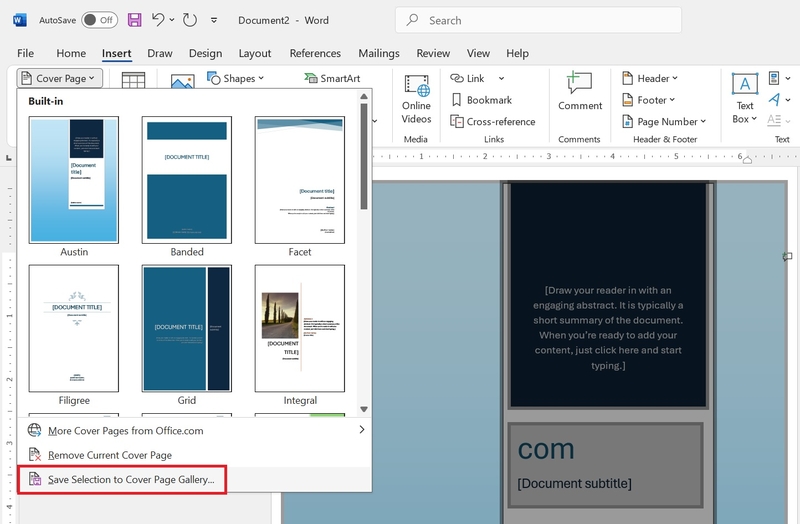Click the gallery scroll down arrow
The width and height of the screenshot is (800, 524).
tap(364, 409)
